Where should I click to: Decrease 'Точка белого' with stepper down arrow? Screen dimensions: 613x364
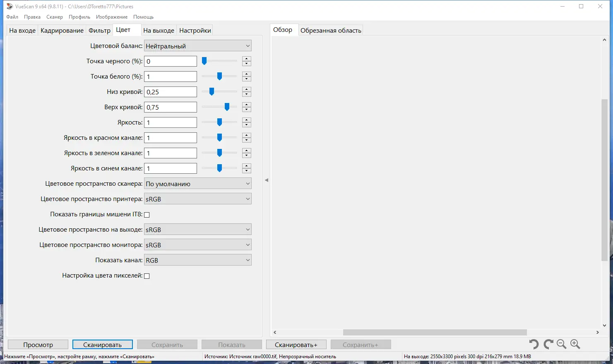coord(247,79)
